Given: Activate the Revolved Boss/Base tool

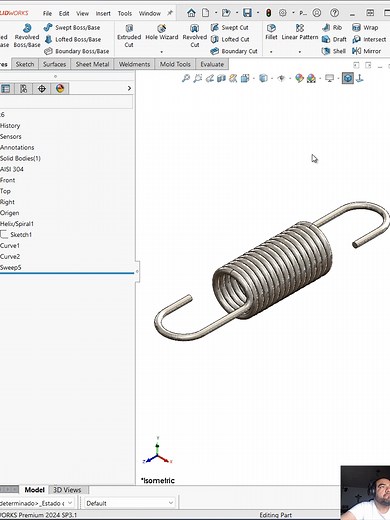Looking at the screenshot, I should click(27, 36).
